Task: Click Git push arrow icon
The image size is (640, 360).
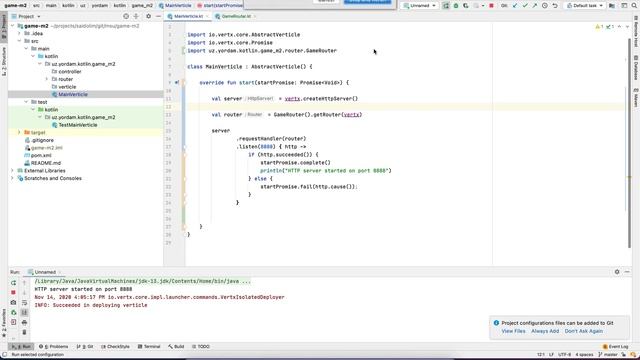Action: [x=535, y=6]
